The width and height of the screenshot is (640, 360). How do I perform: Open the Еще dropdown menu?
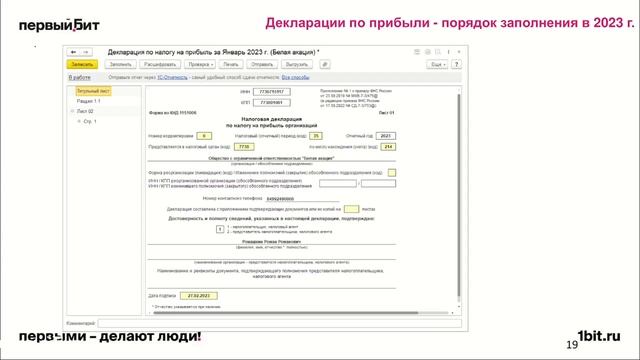point(437,64)
